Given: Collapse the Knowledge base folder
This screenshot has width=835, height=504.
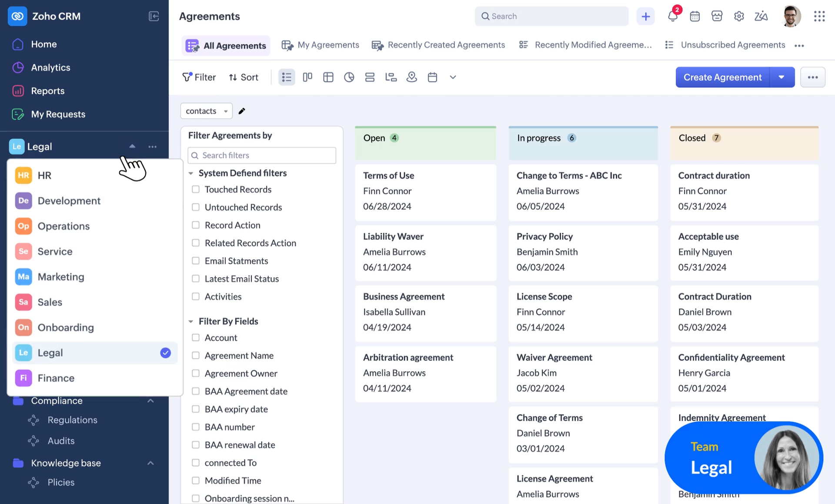Looking at the screenshot, I should [150, 463].
